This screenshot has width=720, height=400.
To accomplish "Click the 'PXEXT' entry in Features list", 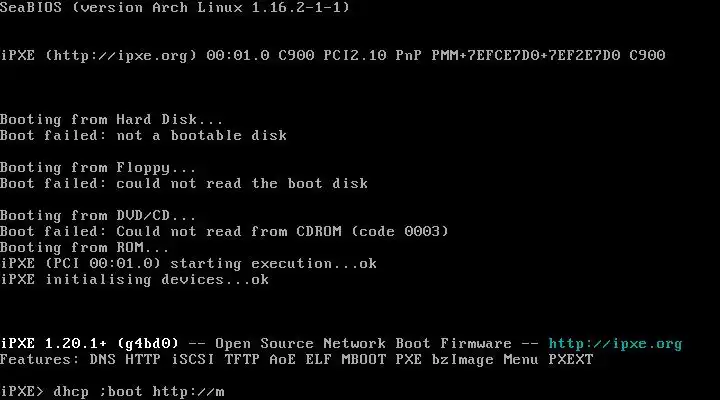I will tap(571, 360).
